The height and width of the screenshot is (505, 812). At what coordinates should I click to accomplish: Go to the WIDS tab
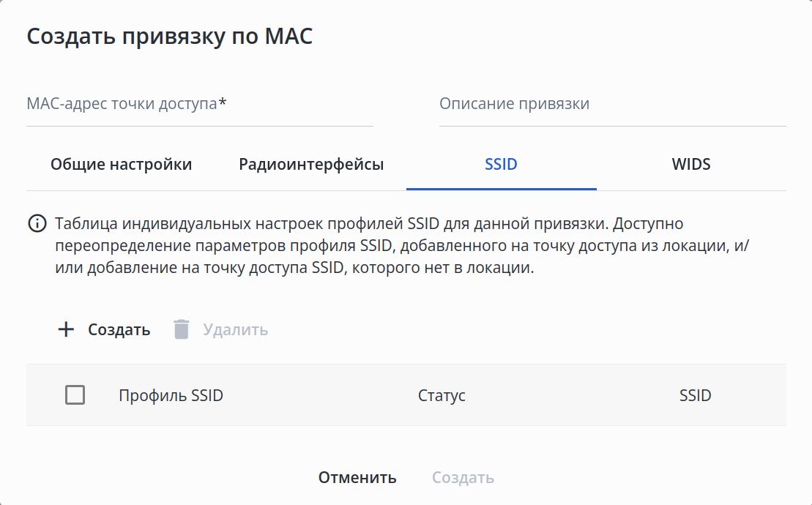691,164
